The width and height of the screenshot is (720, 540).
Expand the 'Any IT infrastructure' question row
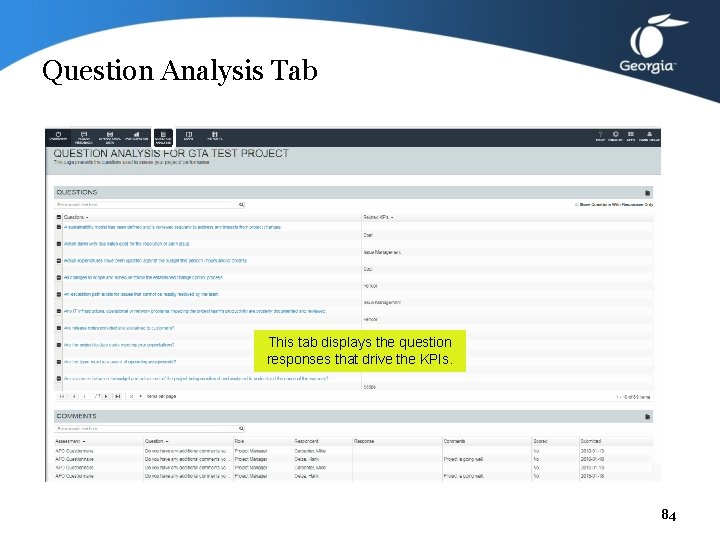click(59, 311)
